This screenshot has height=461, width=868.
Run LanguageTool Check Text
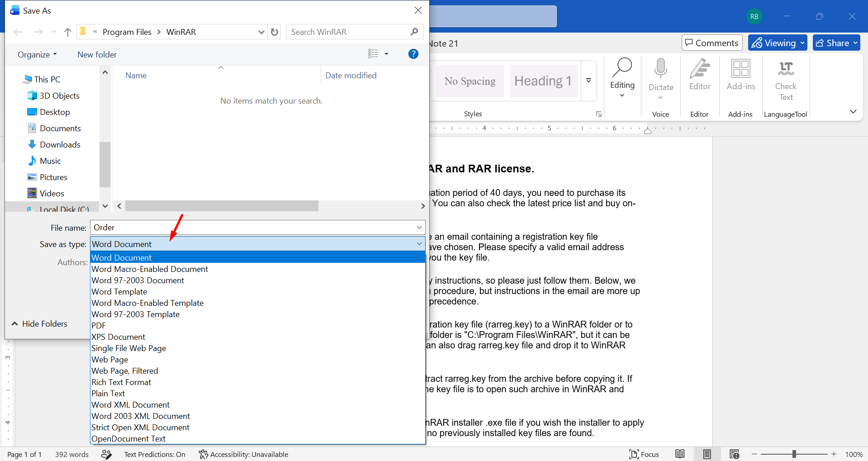(786, 81)
